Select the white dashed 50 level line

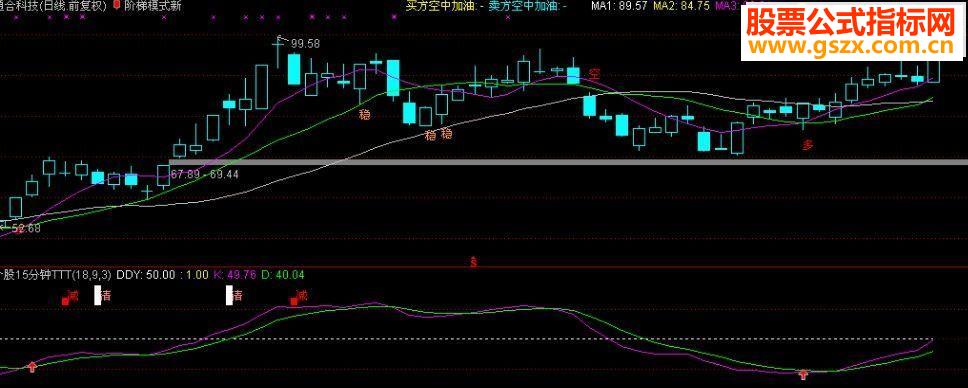tap(466, 339)
